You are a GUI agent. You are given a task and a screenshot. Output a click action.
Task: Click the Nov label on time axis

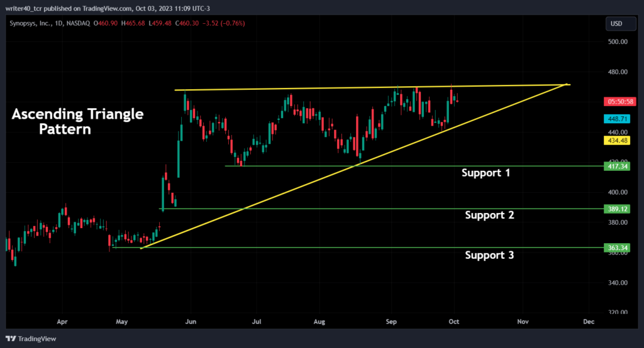tap(523, 322)
